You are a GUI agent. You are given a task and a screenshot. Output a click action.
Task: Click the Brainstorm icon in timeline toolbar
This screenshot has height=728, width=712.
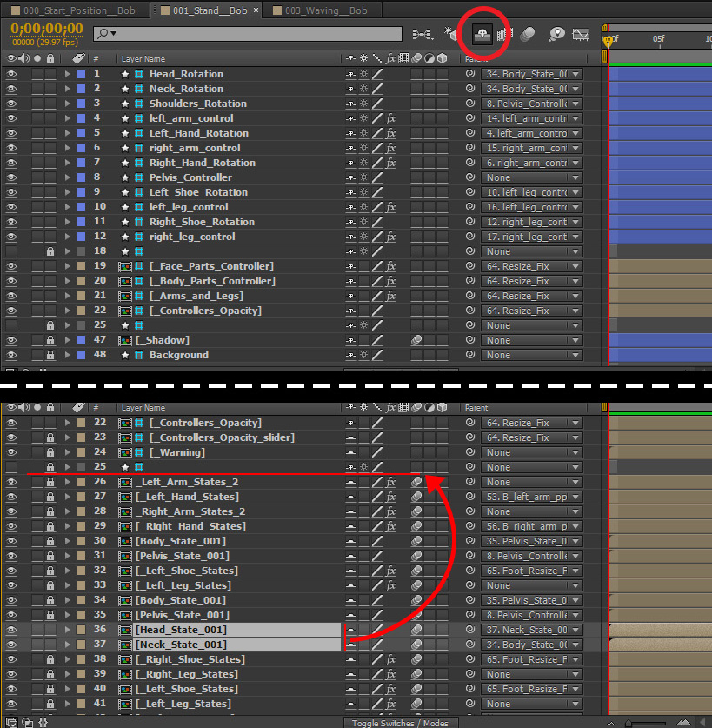pos(556,34)
